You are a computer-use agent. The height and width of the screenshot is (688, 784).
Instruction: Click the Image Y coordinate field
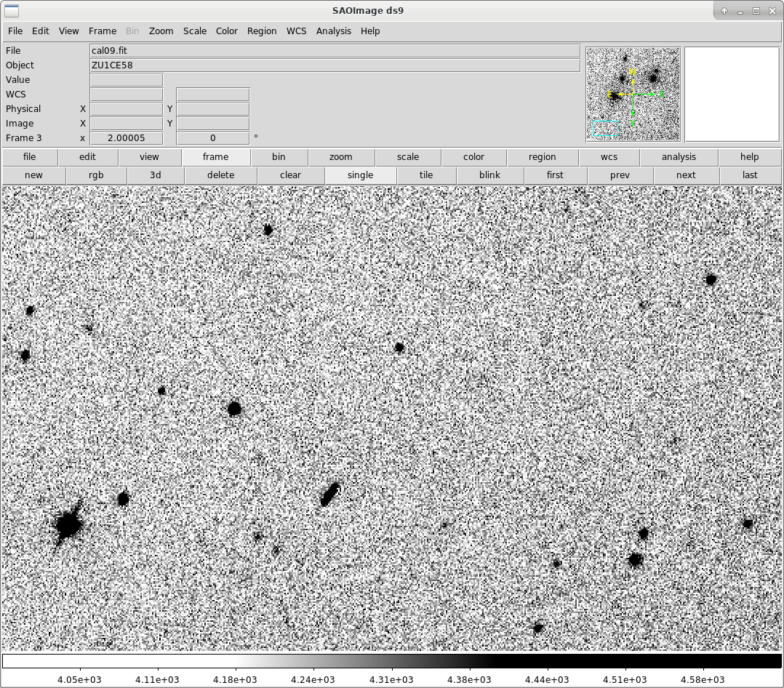213,124
